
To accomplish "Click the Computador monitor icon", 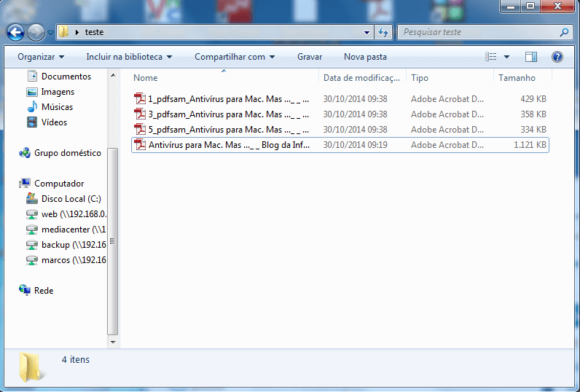I will click(x=25, y=183).
